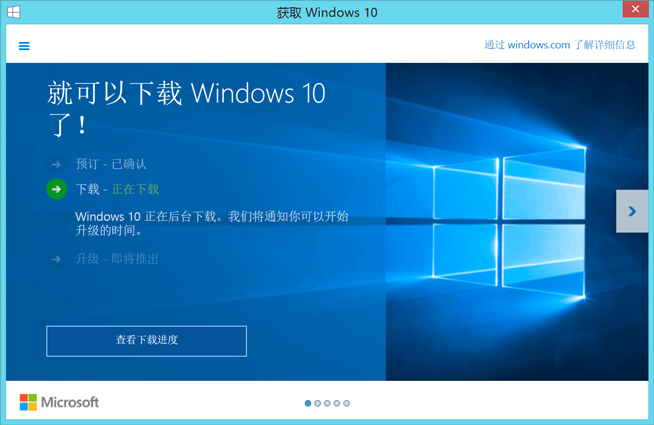Click the green download arrow icon
Image resolution: width=654 pixels, height=425 pixels.
(56, 189)
